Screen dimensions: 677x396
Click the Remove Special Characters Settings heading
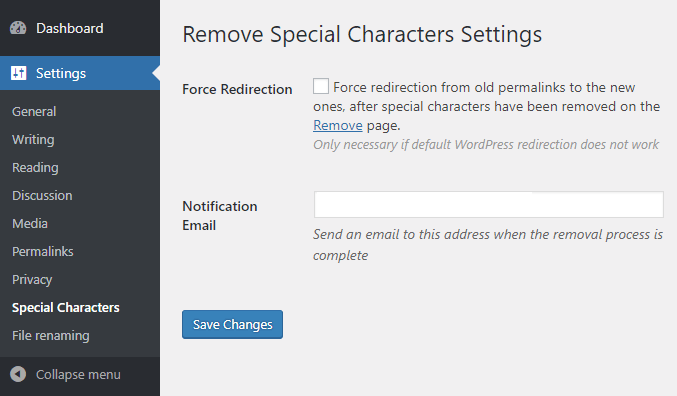tap(362, 35)
